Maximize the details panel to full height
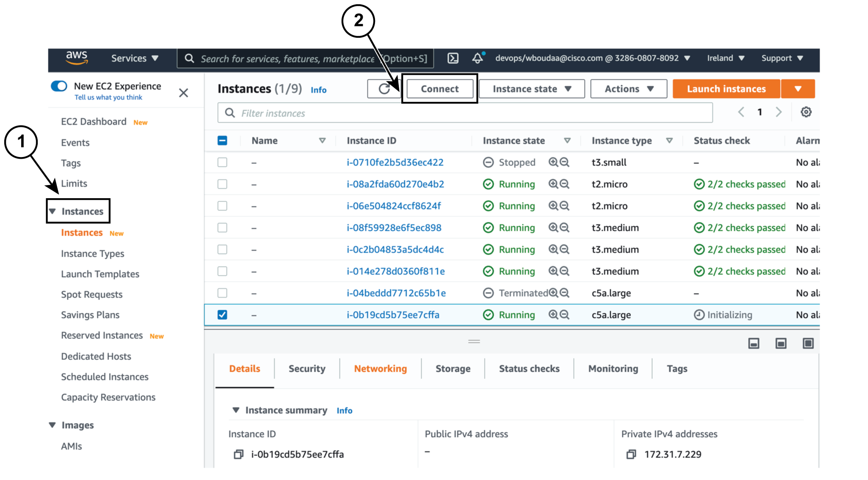The width and height of the screenshot is (868, 480). pos(808,343)
